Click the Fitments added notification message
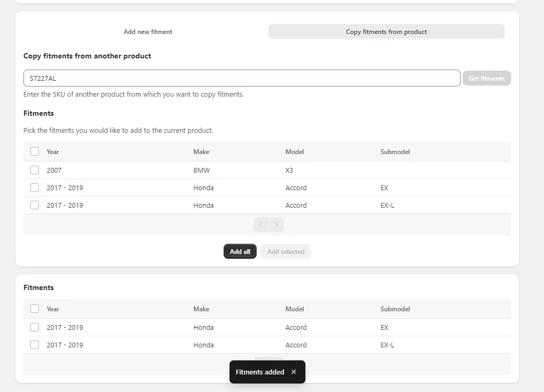Viewport: 544px width, 392px height. (260, 372)
